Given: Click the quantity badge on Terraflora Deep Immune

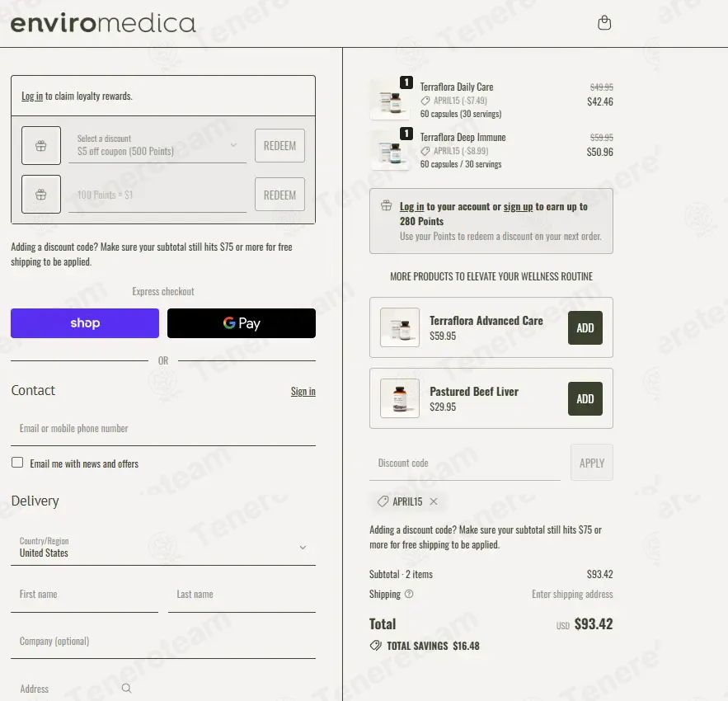Looking at the screenshot, I should 406,134.
